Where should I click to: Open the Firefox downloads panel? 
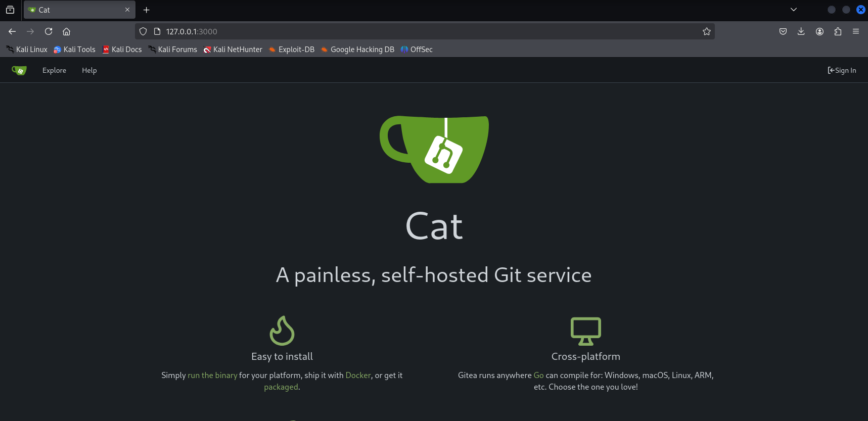(x=801, y=31)
